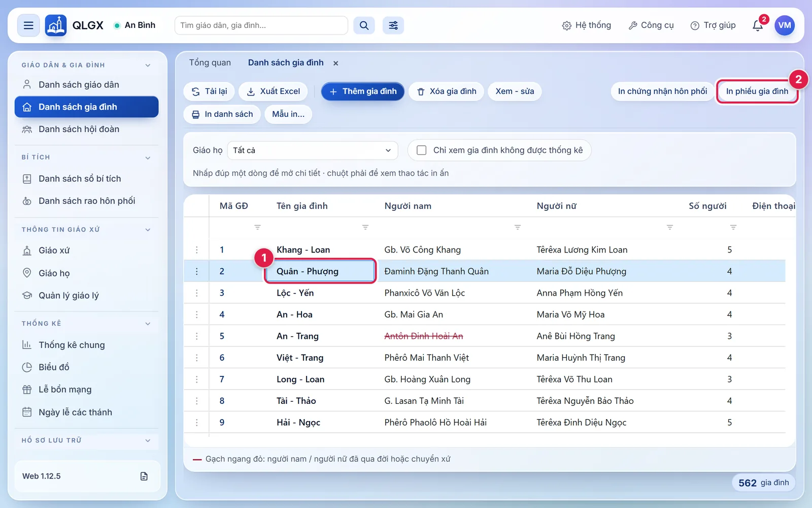Focus the 'Tìm giáo dân, gia đình' search field
Screen dimensions: 812x508
[x=261, y=25]
